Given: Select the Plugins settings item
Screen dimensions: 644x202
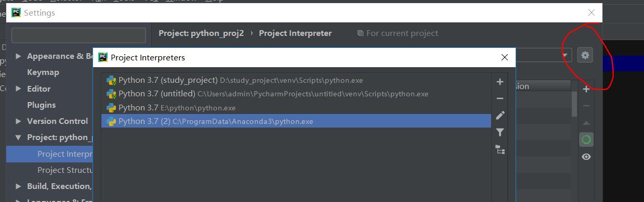Looking at the screenshot, I should (x=42, y=105).
